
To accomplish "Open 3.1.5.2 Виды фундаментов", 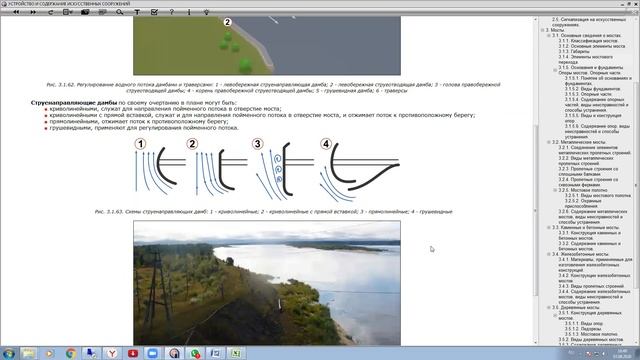I will (x=593, y=89).
